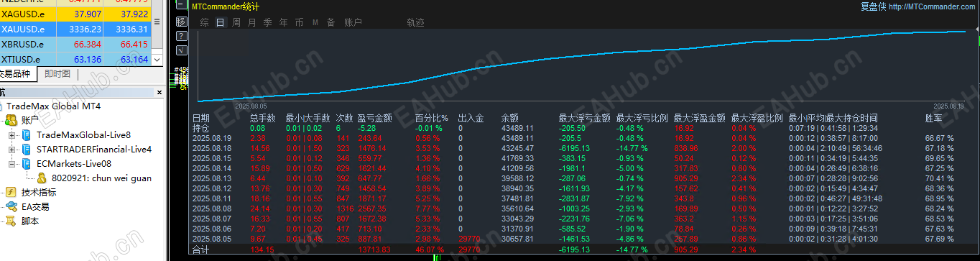Viewport: 980px width, 261px height.
Task: Click the user icon of account 8020921
Action: [41, 178]
